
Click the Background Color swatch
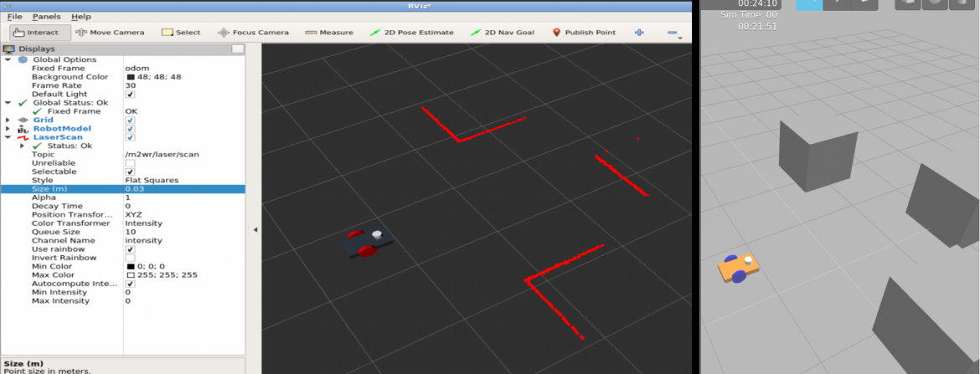[x=131, y=77]
